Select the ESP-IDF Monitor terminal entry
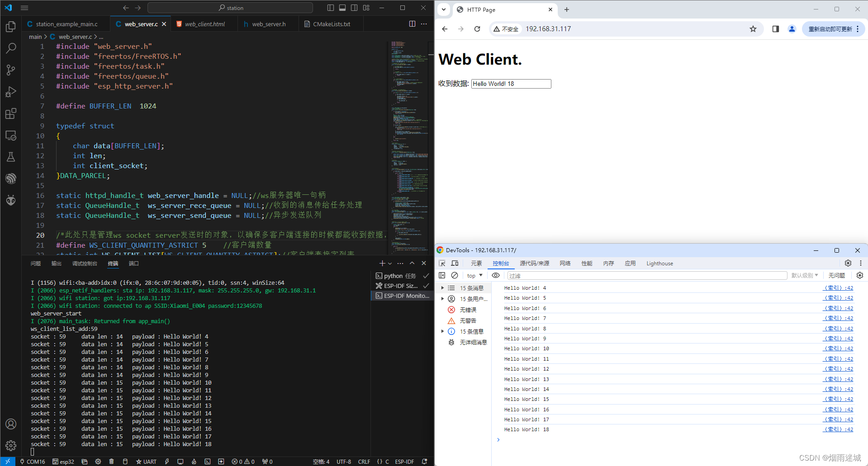 [402, 296]
